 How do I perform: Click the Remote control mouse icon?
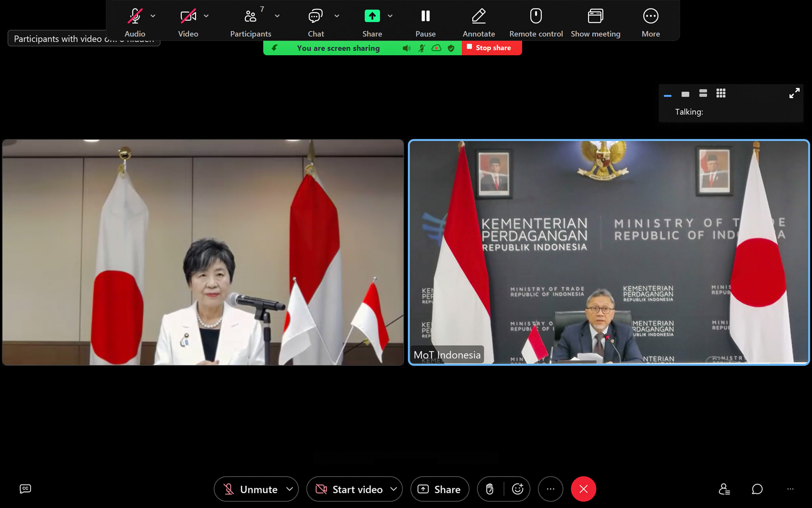pos(536,16)
